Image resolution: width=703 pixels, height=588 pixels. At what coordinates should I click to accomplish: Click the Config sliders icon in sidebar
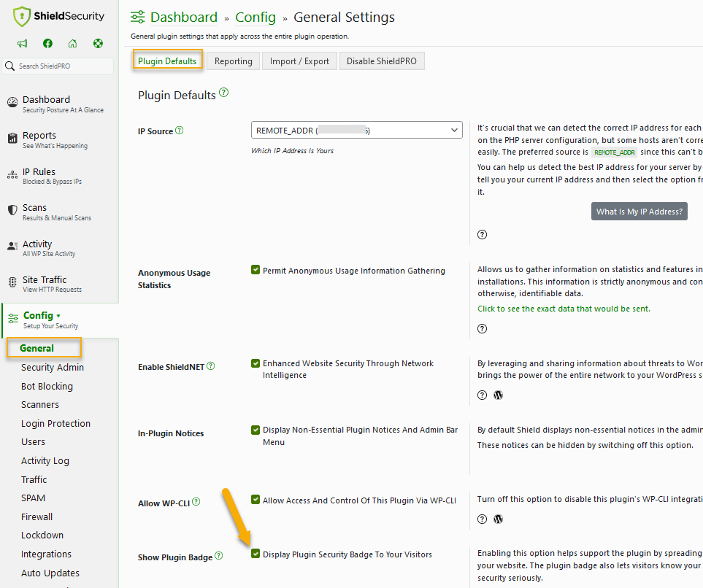coord(13,319)
